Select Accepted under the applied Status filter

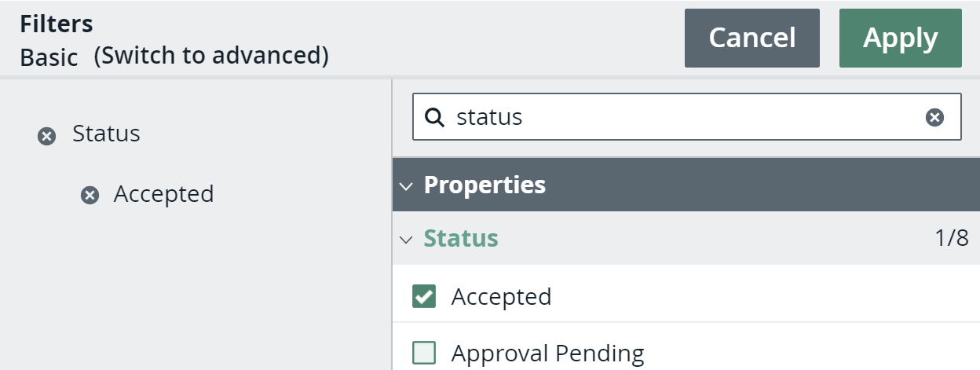(x=163, y=194)
